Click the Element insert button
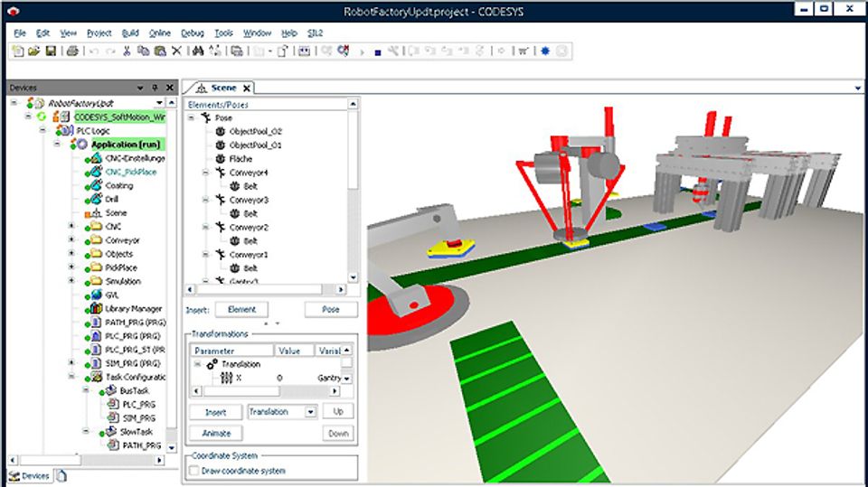This screenshot has width=868, height=487. 241,309
